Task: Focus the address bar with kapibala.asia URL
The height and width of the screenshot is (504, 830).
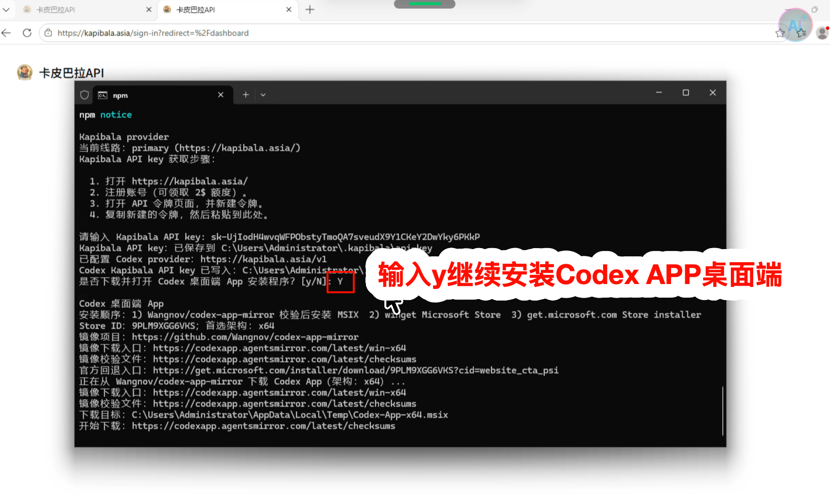Action: coord(413,33)
